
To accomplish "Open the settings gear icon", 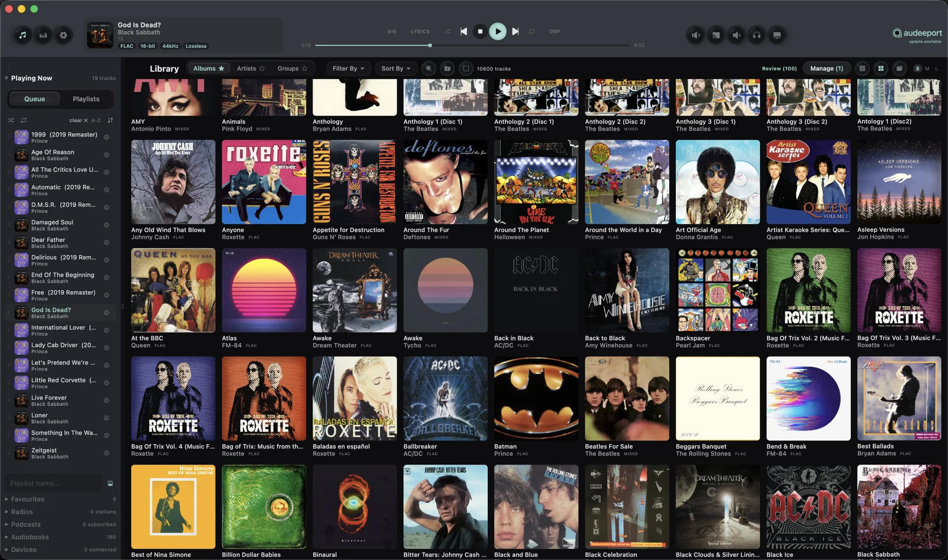I will pyautogui.click(x=64, y=35).
